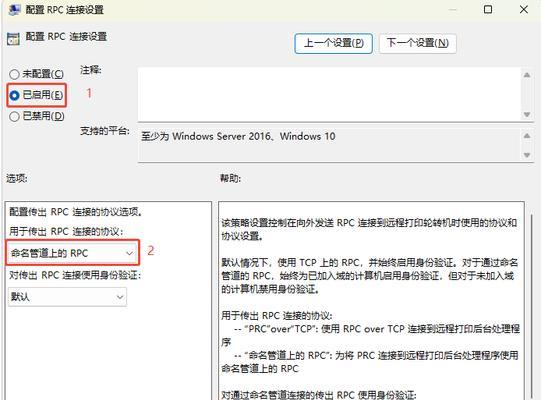
Task: Close the RPC settings dialog
Action: [524, 9]
